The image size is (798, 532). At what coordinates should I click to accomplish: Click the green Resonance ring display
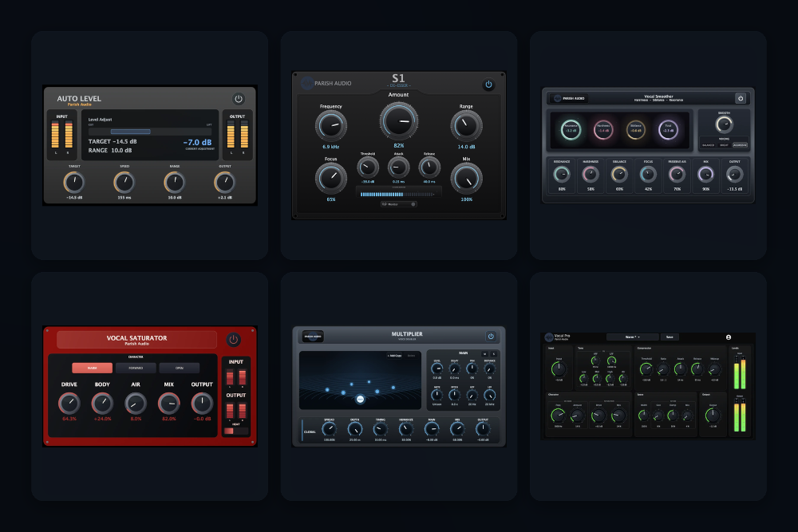(571, 130)
